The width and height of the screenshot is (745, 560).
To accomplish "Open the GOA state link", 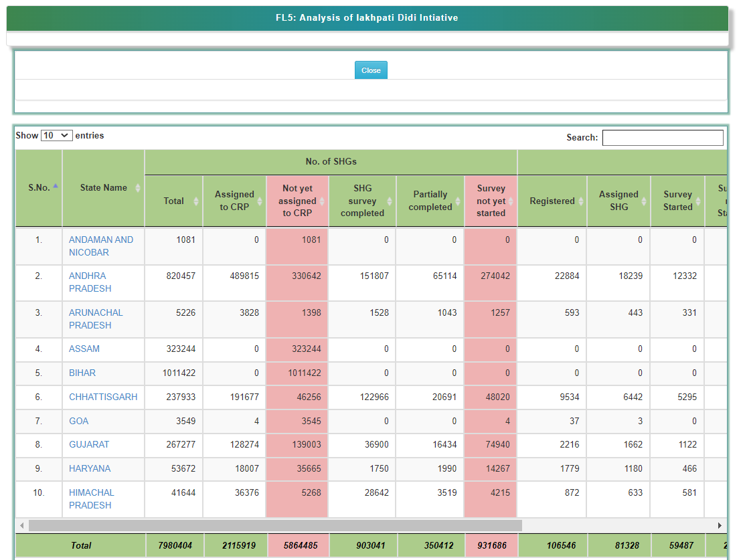I will tap(80, 421).
